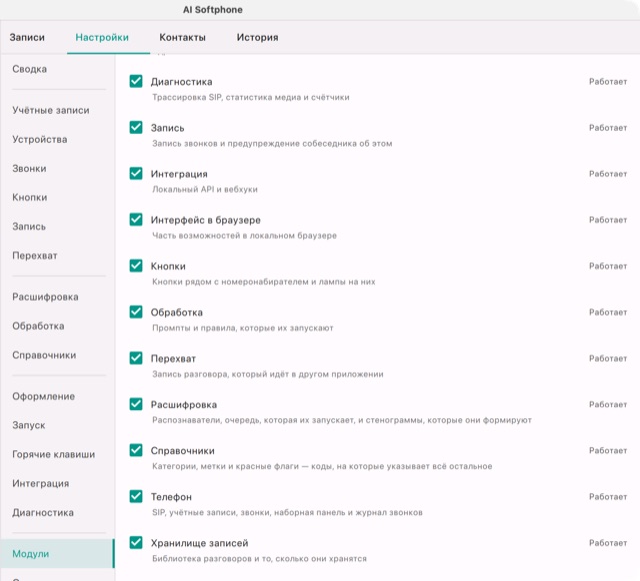Go to Учётные записи settings
This screenshot has width=640, height=581.
click(x=51, y=110)
